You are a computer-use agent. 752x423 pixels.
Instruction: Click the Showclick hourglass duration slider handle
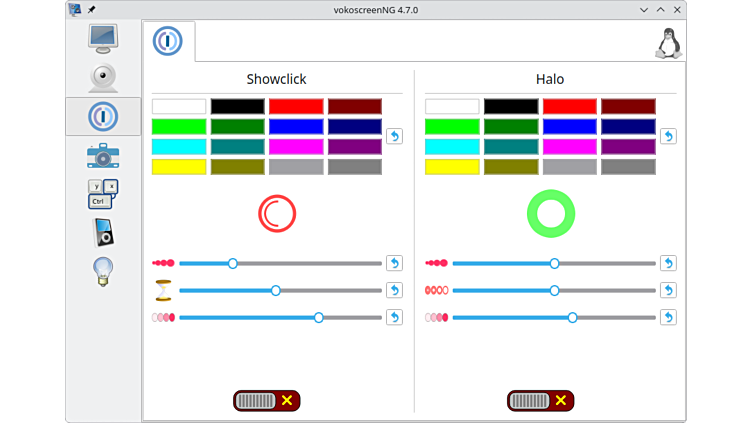click(276, 291)
